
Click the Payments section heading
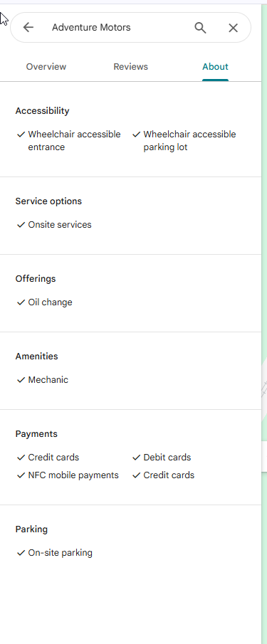pyautogui.click(x=36, y=433)
